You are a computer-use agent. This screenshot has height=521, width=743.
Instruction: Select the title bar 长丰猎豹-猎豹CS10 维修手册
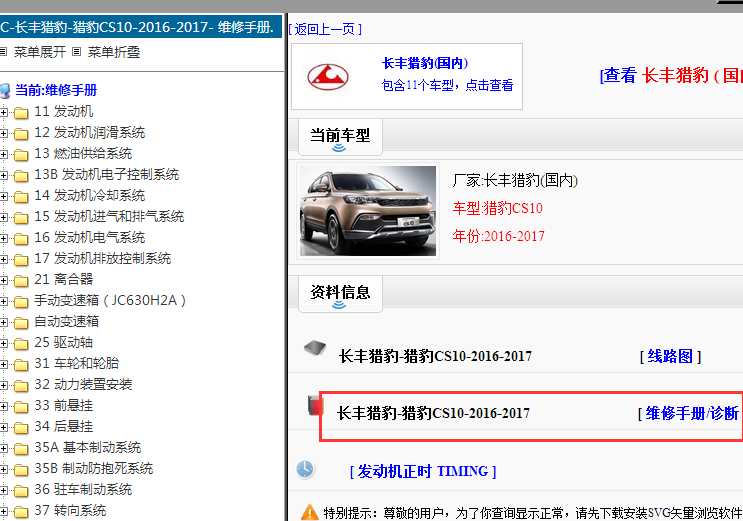point(141,27)
